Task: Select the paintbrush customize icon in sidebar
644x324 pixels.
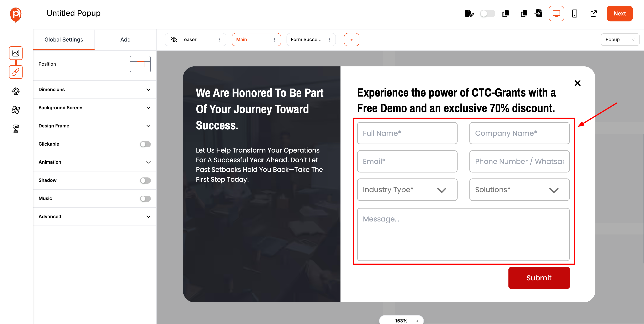Action: tap(16, 72)
